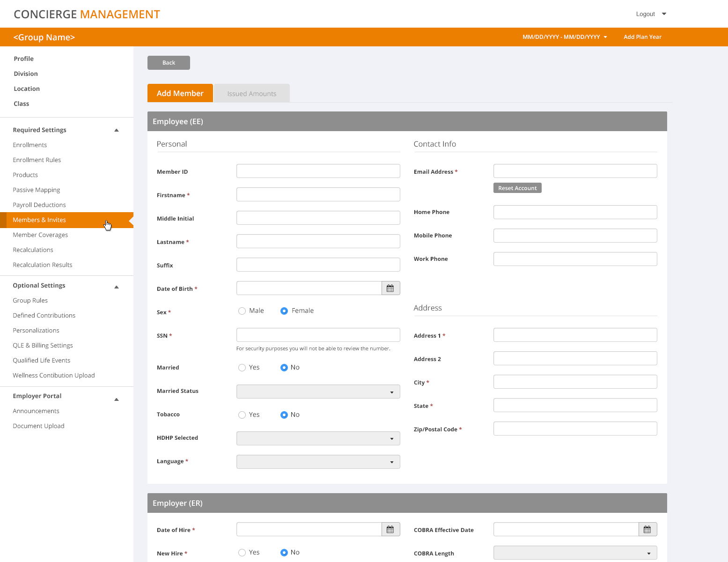Viewport: 728px width, 562px height.
Task: Click the Logout link
Action: (x=645, y=14)
